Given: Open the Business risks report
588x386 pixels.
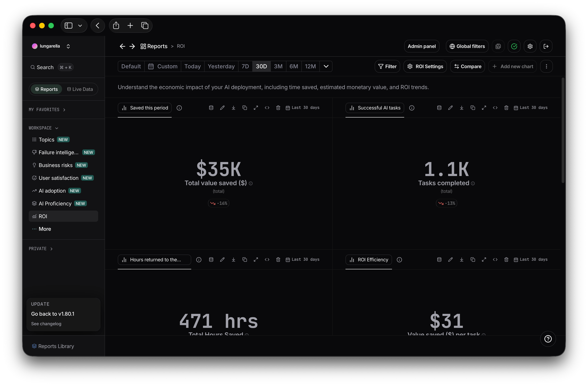Looking at the screenshot, I should 63,165.
